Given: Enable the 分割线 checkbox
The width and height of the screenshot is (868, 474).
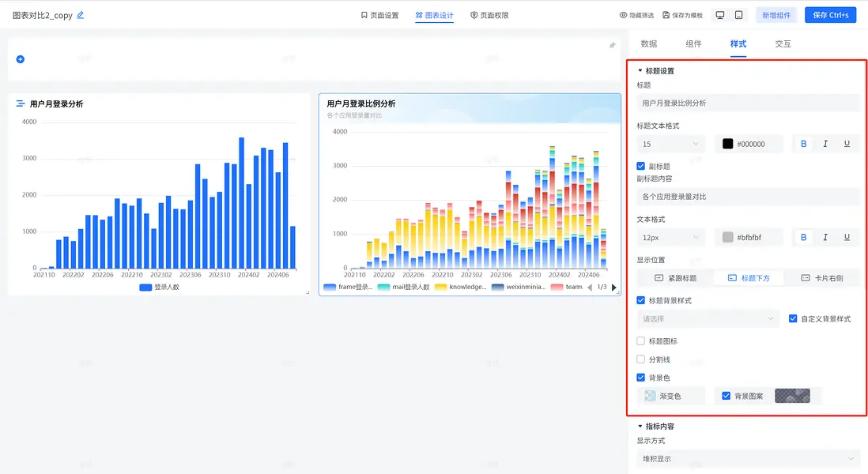Looking at the screenshot, I should tap(641, 359).
